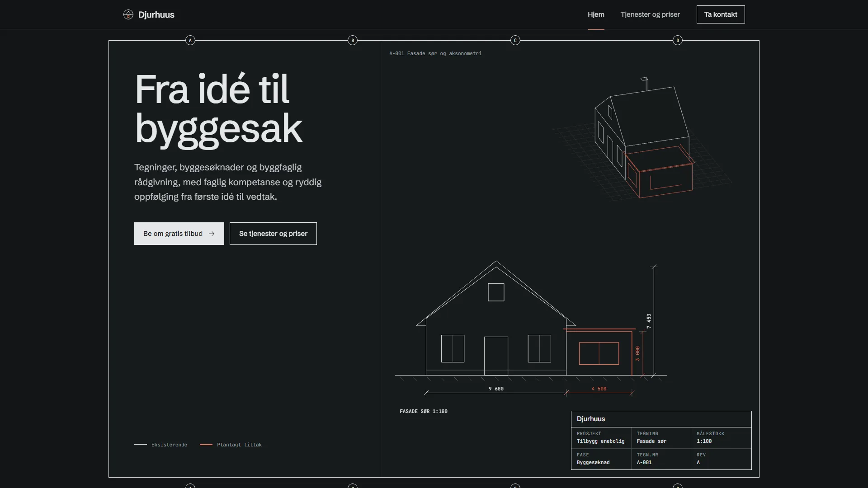Click grid marker C at top
868x488 pixels.
click(x=515, y=40)
